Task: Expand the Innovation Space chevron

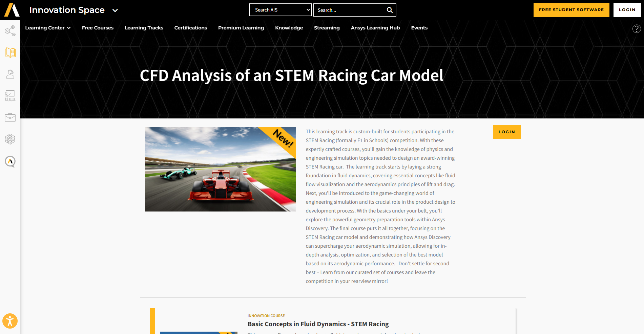Action: [115, 10]
